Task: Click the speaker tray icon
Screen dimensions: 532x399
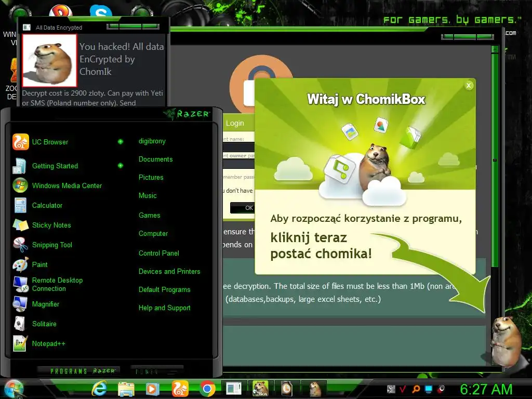Action: click(x=442, y=389)
